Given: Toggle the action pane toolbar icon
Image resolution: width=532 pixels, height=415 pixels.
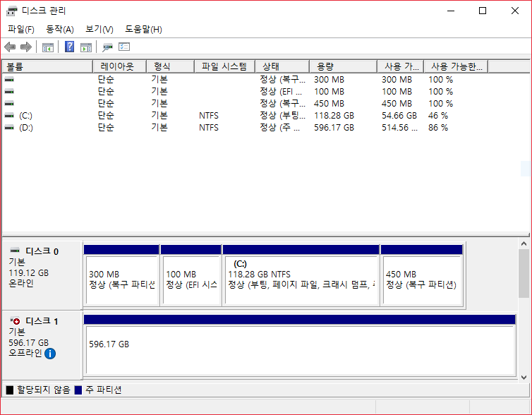Looking at the screenshot, I should (86, 47).
